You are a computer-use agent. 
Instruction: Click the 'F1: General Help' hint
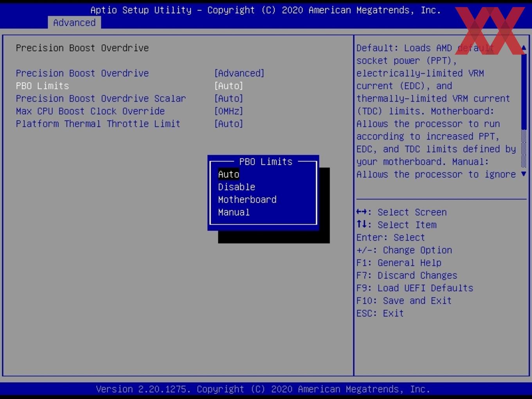(x=399, y=262)
